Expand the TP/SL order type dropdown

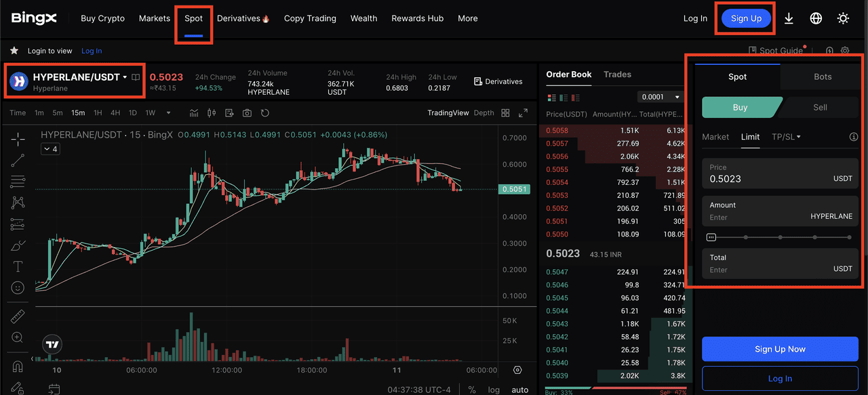point(786,137)
